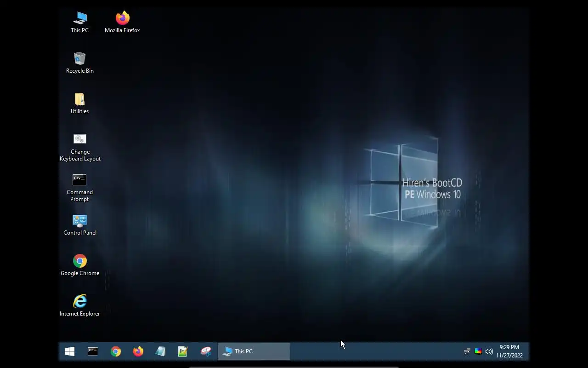The width and height of the screenshot is (588, 368).
Task: Click the colorful display tray icon
Action: 478,351
